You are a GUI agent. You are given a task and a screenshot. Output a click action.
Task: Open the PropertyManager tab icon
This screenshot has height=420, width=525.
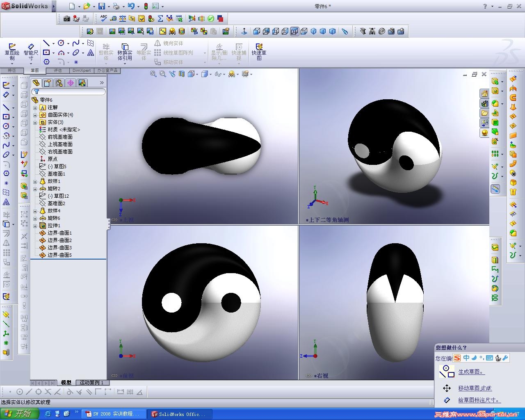48,83
